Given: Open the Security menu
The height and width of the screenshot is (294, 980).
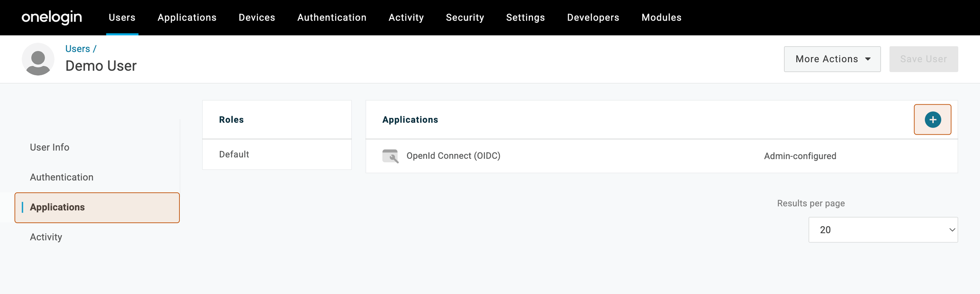Looking at the screenshot, I should (465, 18).
